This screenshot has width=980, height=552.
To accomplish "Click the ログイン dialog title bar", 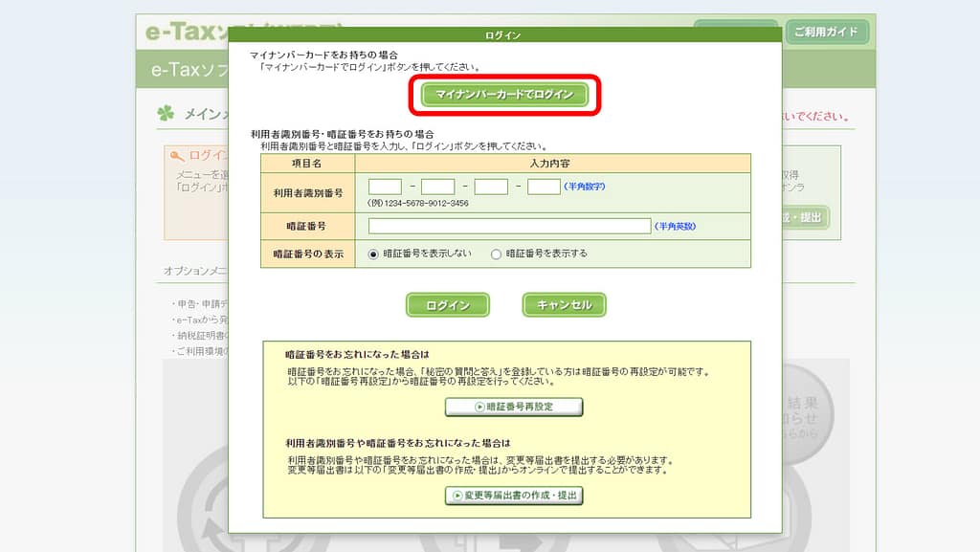I will coord(503,35).
